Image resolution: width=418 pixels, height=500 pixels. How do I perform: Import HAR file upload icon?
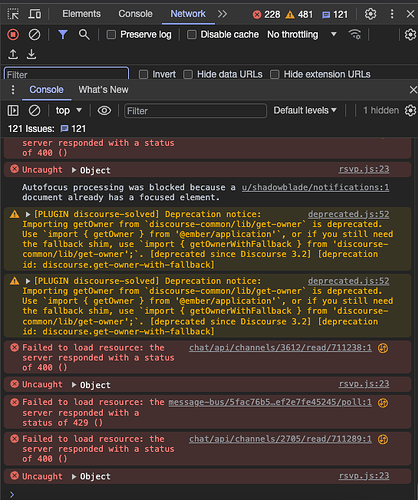tap(13, 54)
